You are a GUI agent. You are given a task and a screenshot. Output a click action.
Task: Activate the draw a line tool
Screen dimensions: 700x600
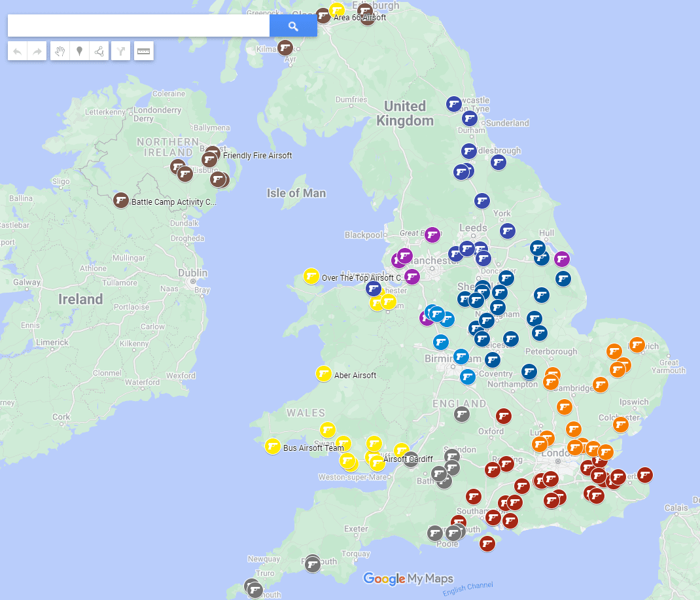[99, 50]
